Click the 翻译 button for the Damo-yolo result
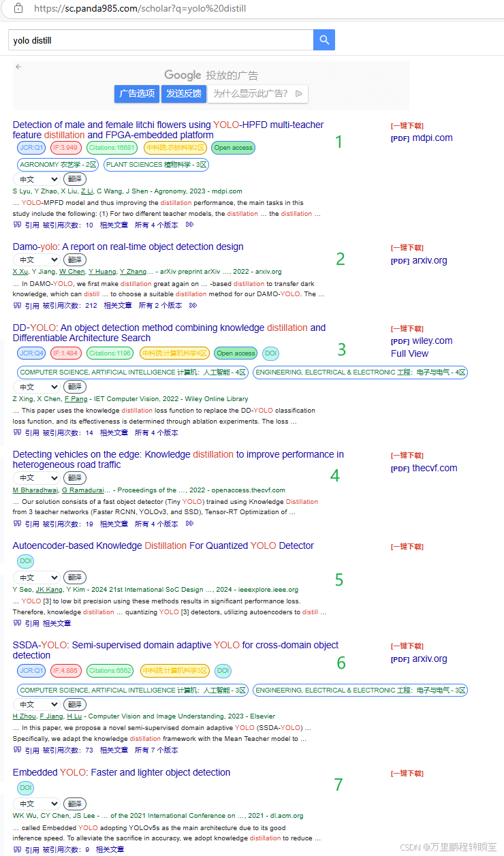 click(75, 259)
